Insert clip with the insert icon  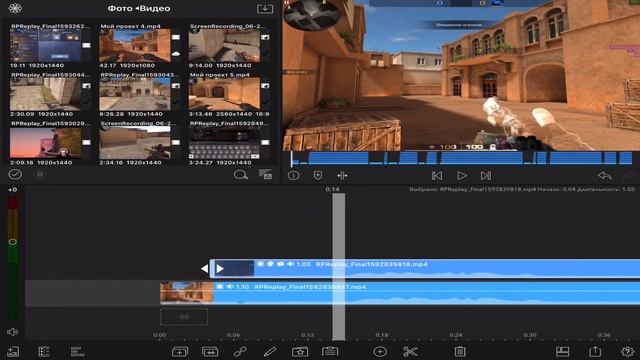(180, 351)
